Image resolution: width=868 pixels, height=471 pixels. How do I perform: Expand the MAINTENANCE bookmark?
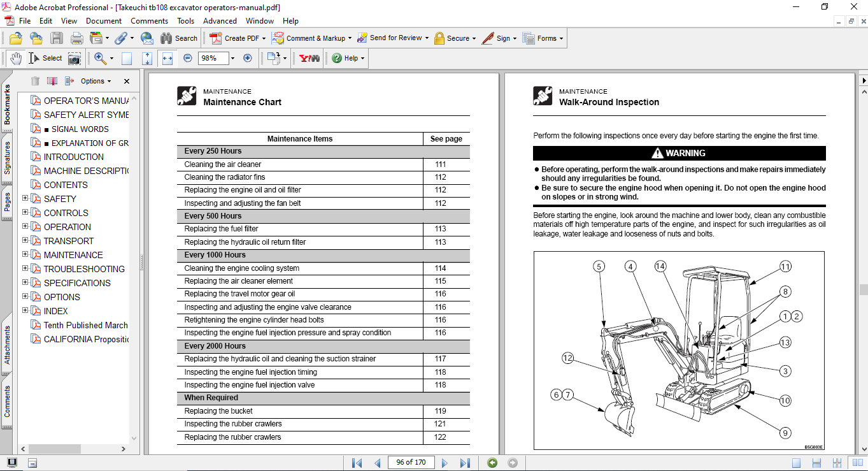[25, 254]
